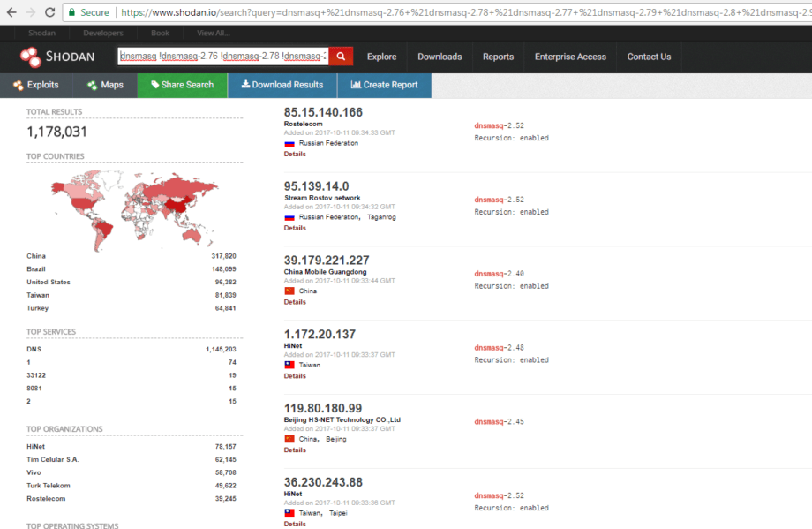
Task: Reload the page with refresh icon
Action: (x=50, y=12)
